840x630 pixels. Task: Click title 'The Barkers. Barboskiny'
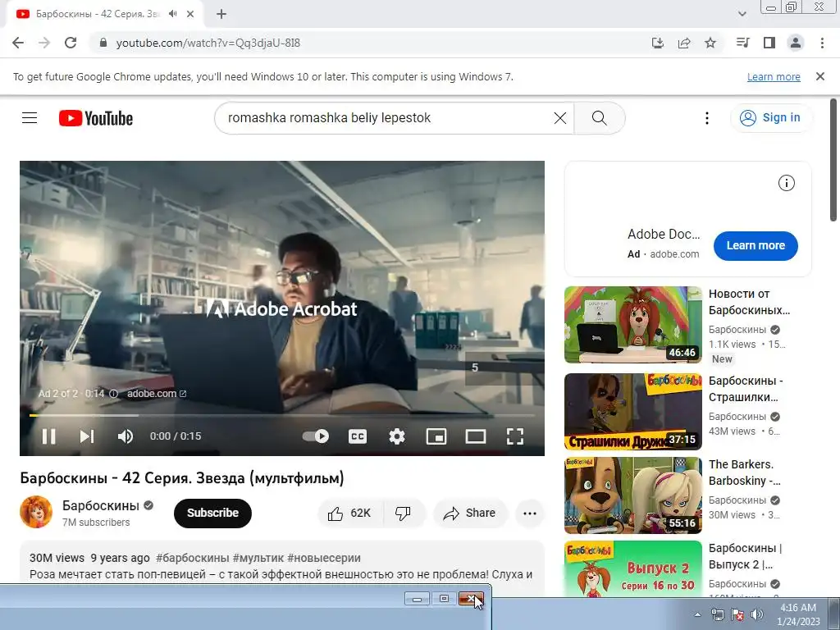pos(745,472)
